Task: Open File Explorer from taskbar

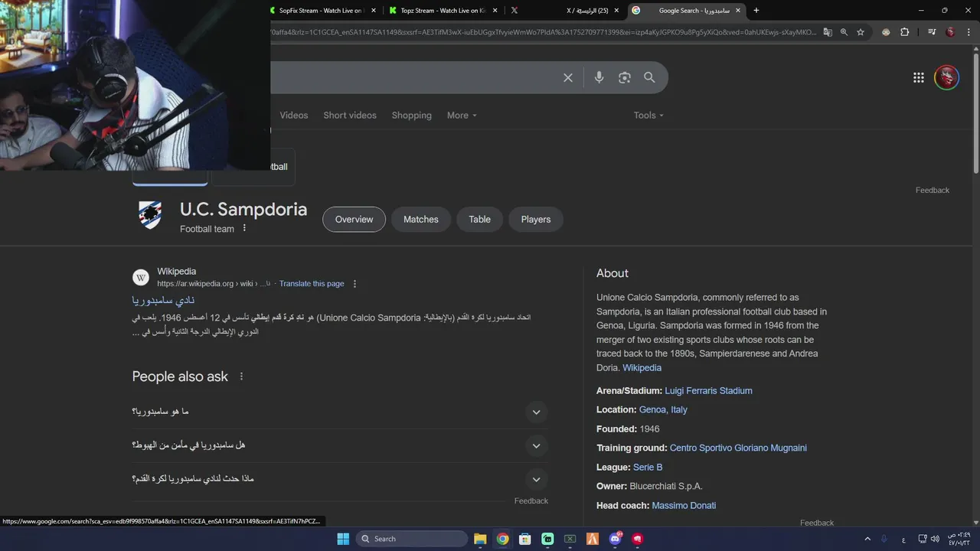Action: [480, 539]
